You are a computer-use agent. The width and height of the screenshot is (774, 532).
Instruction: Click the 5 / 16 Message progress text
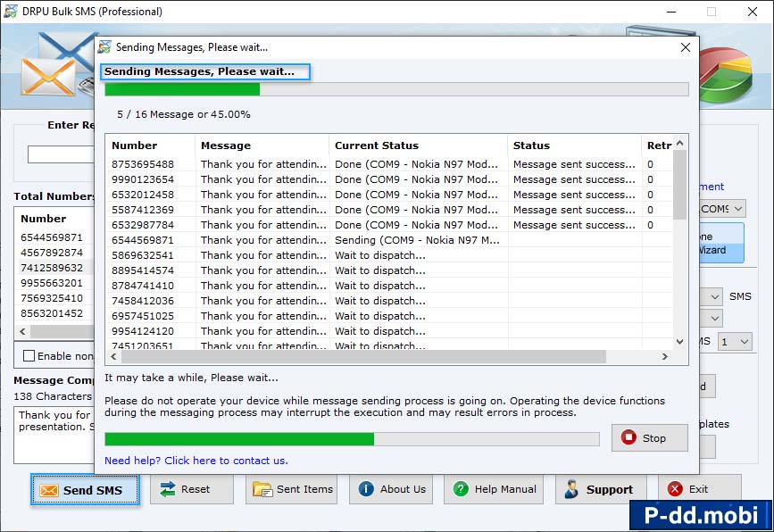pyautogui.click(x=184, y=114)
